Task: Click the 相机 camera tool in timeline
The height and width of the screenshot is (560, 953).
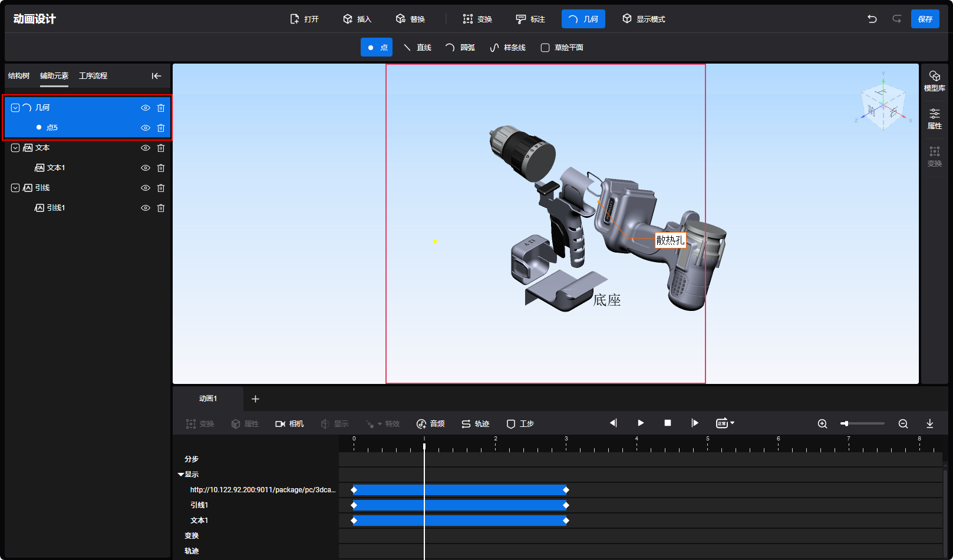Action: tap(289, 424)
